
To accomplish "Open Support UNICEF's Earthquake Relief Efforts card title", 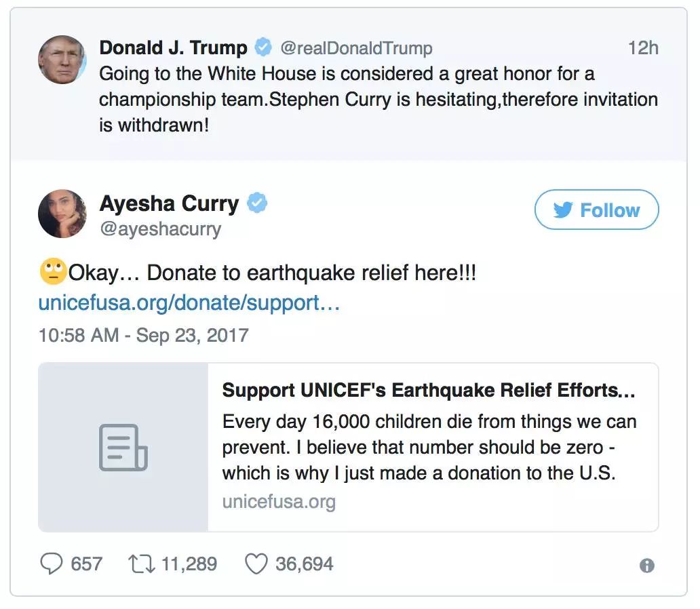I will (429, 390).
